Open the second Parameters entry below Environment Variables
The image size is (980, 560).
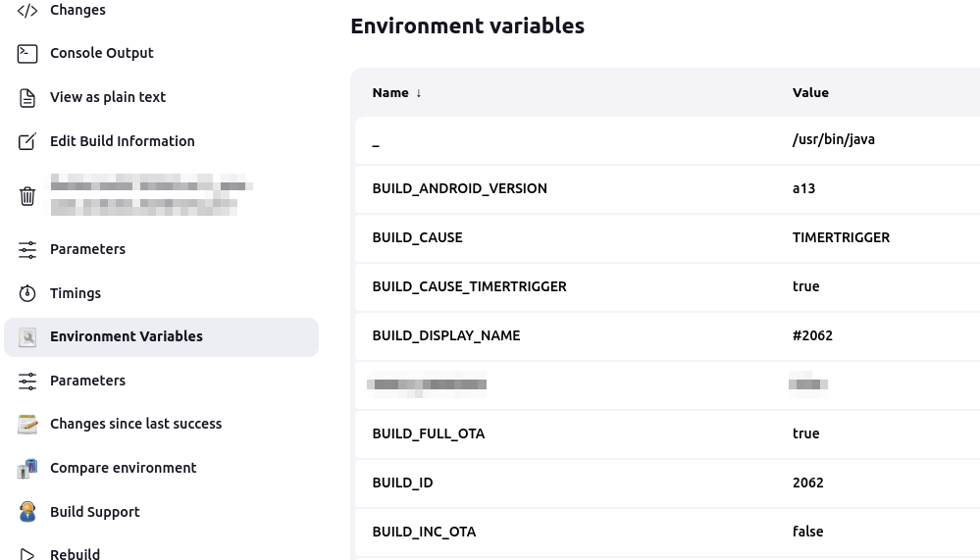[87, 381]
